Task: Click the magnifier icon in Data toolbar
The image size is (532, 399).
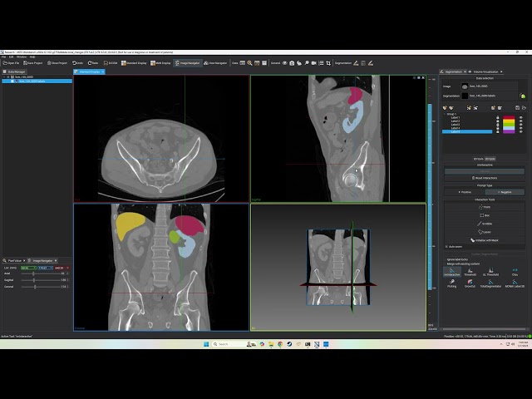Action: click(249, 63)
